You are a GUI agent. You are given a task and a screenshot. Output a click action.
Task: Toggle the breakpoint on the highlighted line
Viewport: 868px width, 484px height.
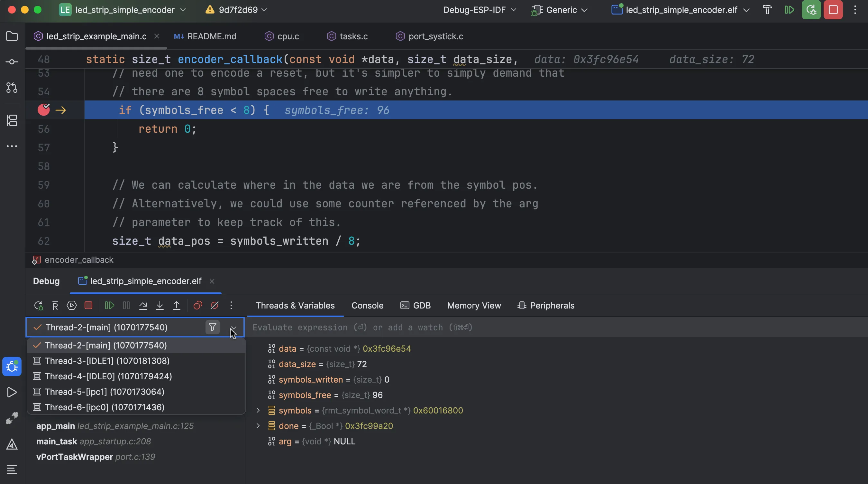(x=44, y=110)
